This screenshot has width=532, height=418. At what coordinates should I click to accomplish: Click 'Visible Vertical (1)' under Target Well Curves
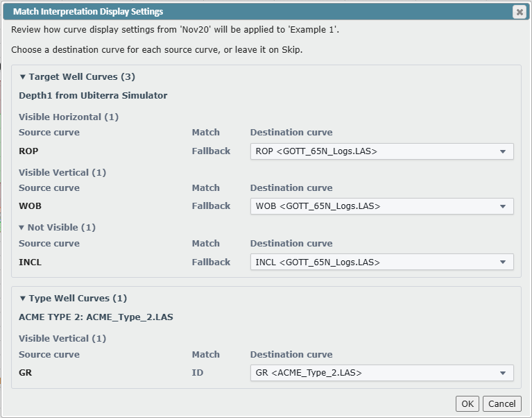[62, 172]
